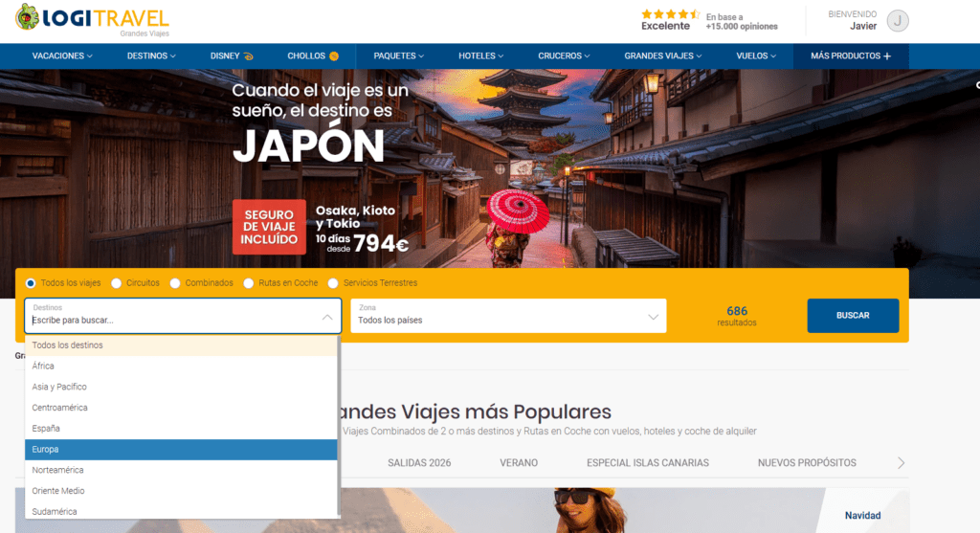Expand the Hoteles menu

click(480, 56)
